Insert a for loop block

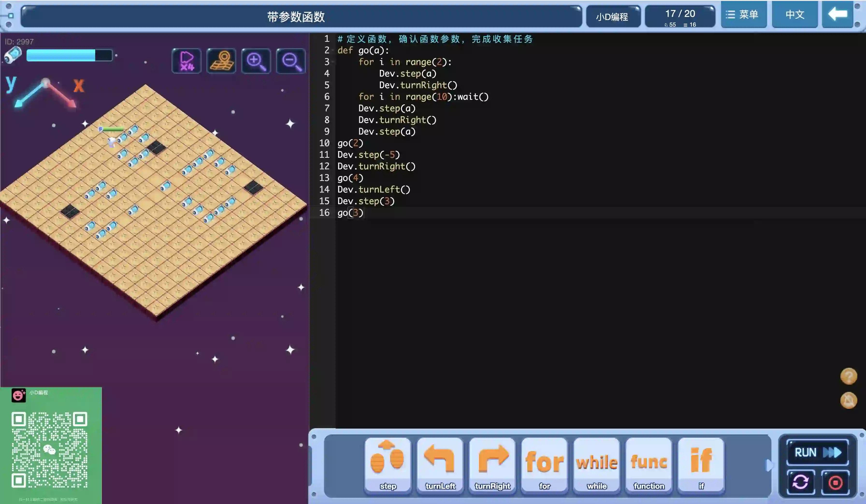544,464
